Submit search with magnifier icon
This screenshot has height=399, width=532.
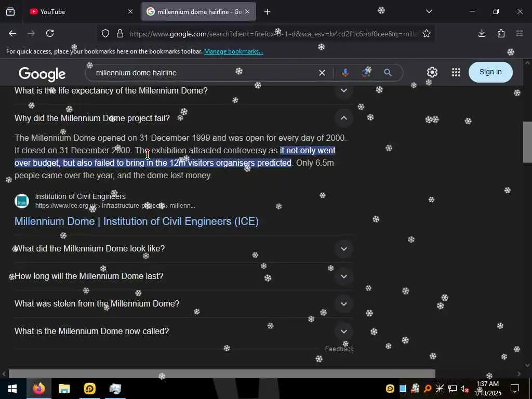coord(388,73)
